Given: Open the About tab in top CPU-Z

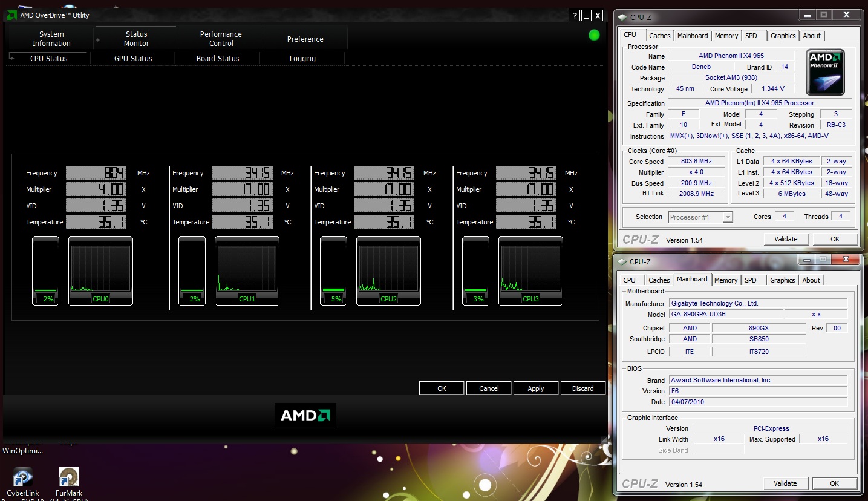Looking at the screenshot, I should 812,36.
